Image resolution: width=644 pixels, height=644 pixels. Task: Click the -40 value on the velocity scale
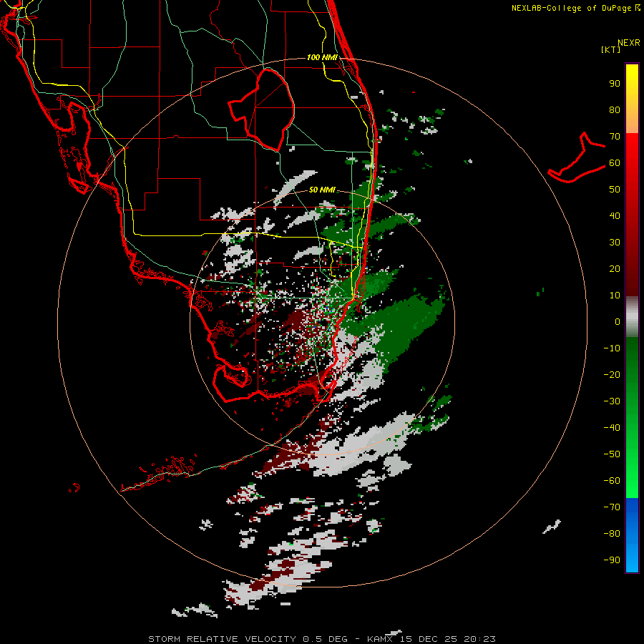pyautogui.click(x=612, y=428)
